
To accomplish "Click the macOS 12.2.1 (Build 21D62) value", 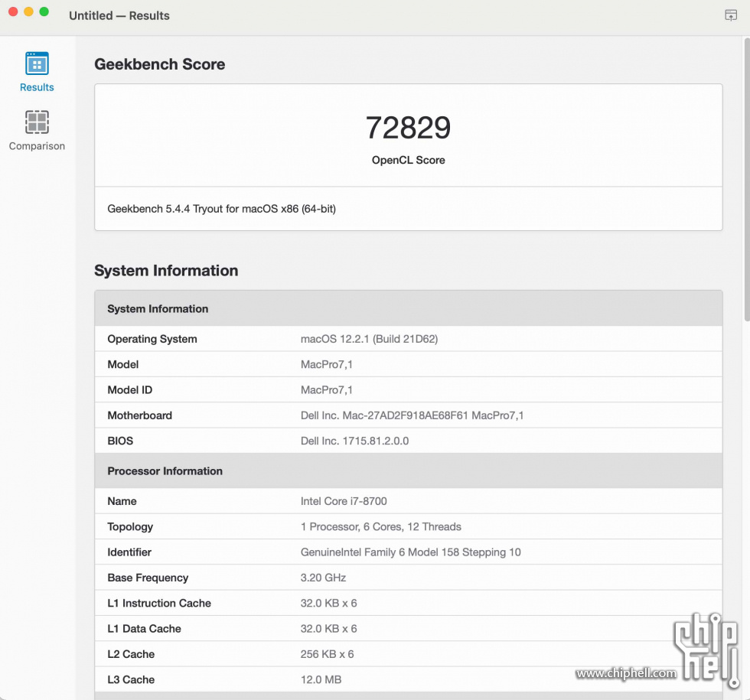I will [369, 339].
